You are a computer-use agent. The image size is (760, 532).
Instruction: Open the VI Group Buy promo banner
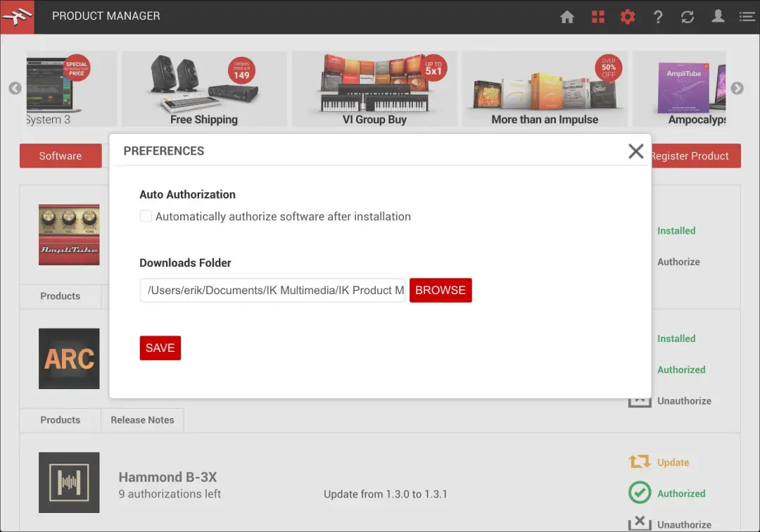[x=374, y=89]
